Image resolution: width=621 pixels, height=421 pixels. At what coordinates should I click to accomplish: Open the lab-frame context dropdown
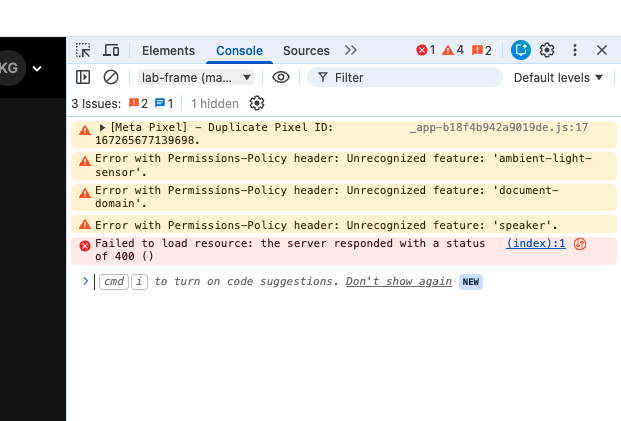coord(196,77)
